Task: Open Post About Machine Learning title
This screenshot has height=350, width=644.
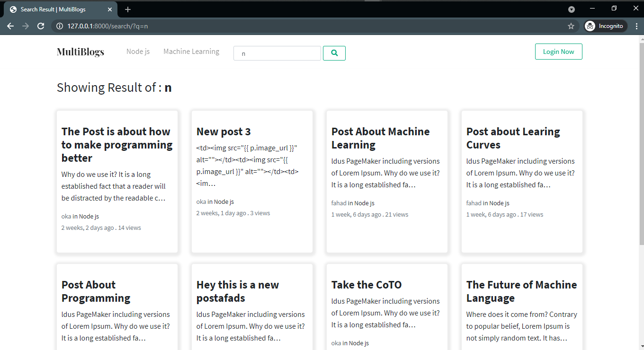Action: (x=380, y=138)
